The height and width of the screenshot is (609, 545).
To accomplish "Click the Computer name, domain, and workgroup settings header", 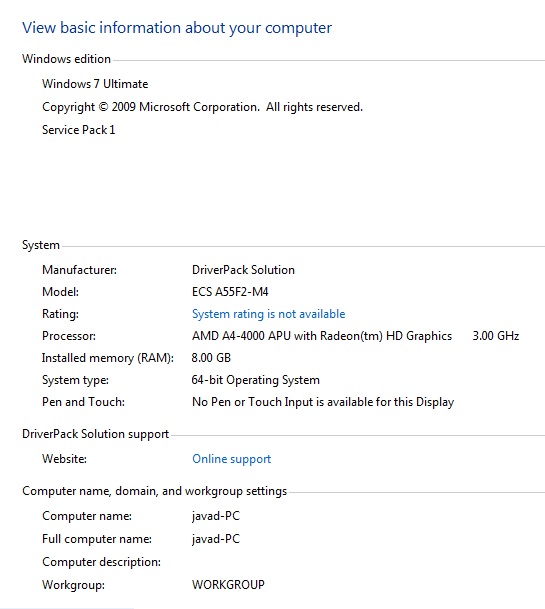I will point(155,491).
